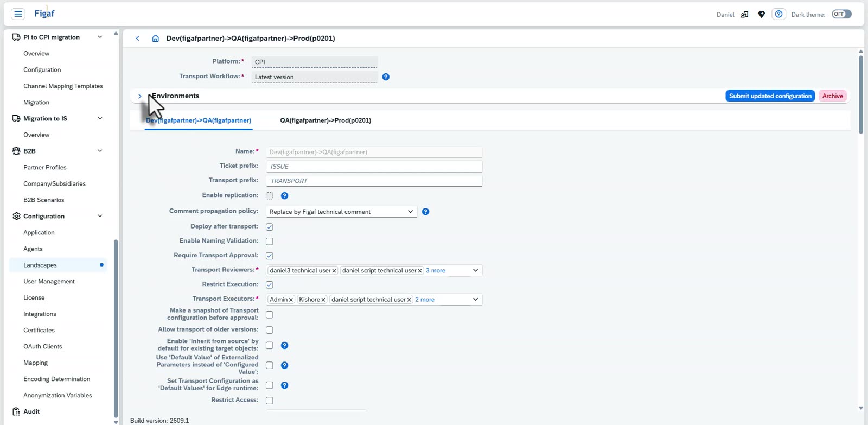
Task: Show help for Edge runtime default values
Action: tap(284, 385)
